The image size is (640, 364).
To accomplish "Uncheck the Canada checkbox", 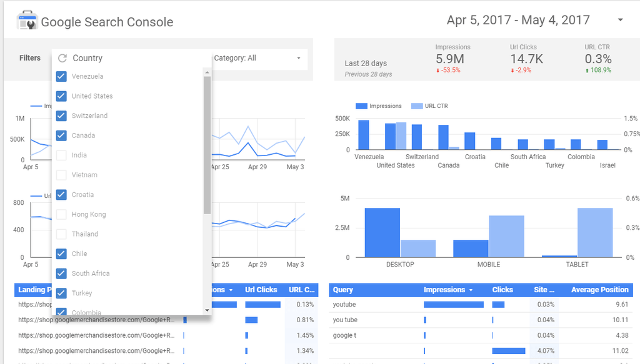I will [x=61, y=135].
